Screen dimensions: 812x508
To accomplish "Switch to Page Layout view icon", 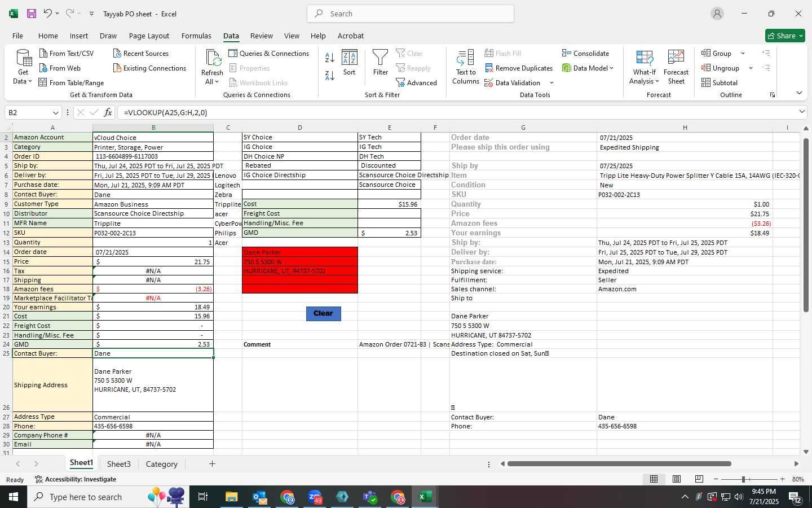I will point(677,479).
